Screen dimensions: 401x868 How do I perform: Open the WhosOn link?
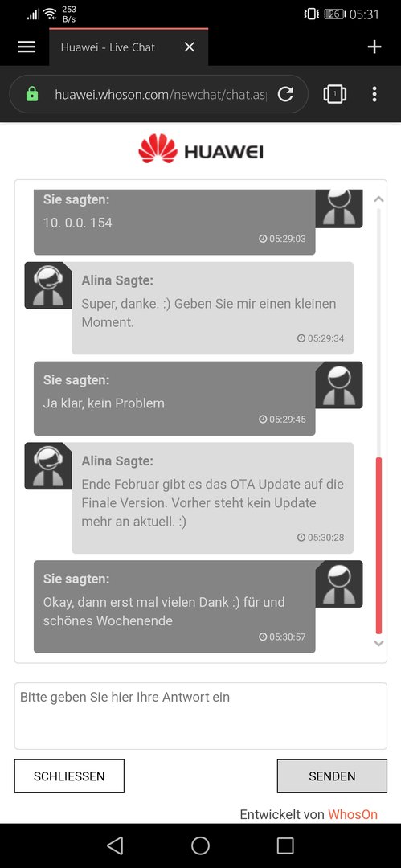point(353,814)
